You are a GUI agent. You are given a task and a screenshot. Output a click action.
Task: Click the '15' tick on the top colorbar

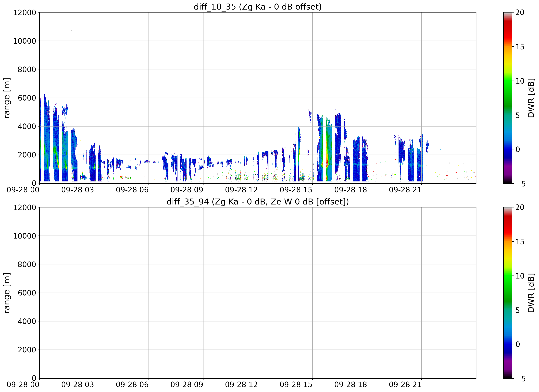point(520,47)
